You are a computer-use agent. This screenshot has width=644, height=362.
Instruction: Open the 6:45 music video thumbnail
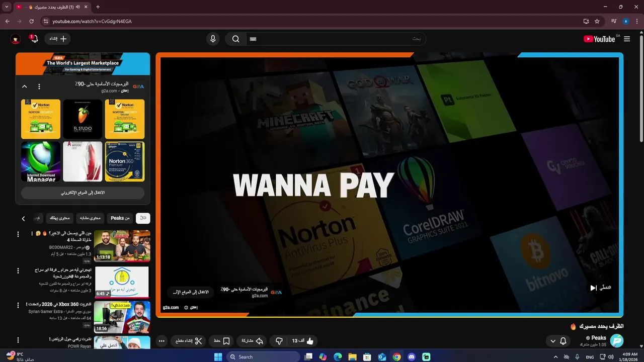tap(122, 282)
